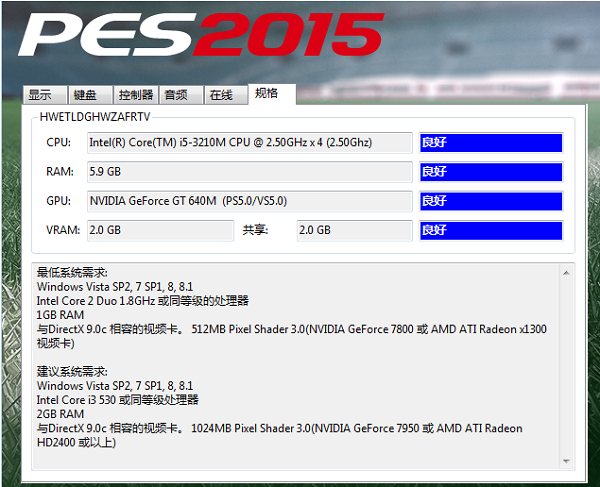Click the GPU: label
600x487 pixels.
pyautogui.click(x=59, y=201)
